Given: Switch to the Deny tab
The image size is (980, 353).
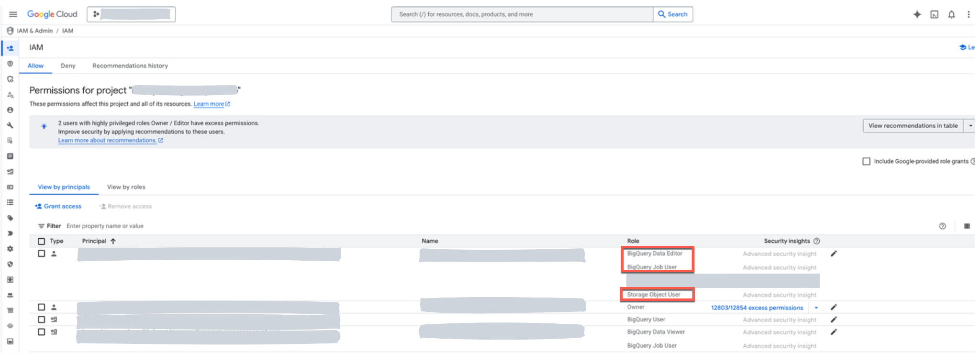Looking at the screenshot, I should click(x=68, y=66).
